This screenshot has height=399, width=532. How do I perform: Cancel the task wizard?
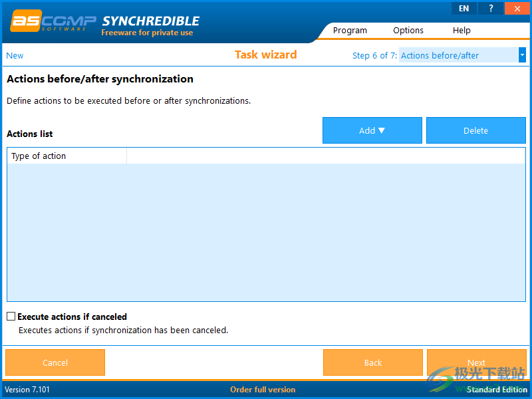(55, 362)
